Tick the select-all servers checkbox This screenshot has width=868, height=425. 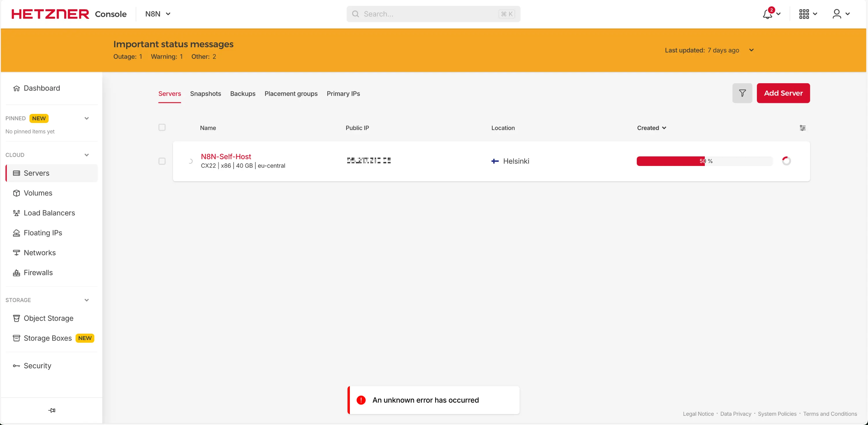tap(162, 127)
